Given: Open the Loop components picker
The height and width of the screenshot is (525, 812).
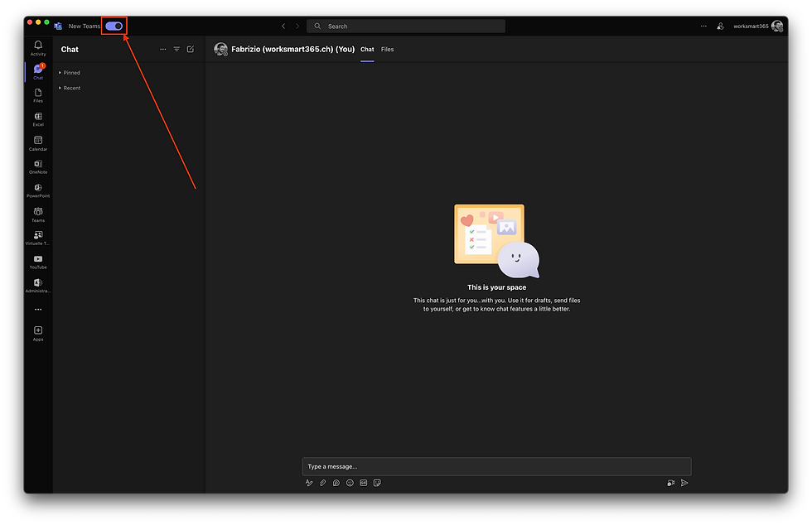Looking at the screenshot, I should coord(336,483).
